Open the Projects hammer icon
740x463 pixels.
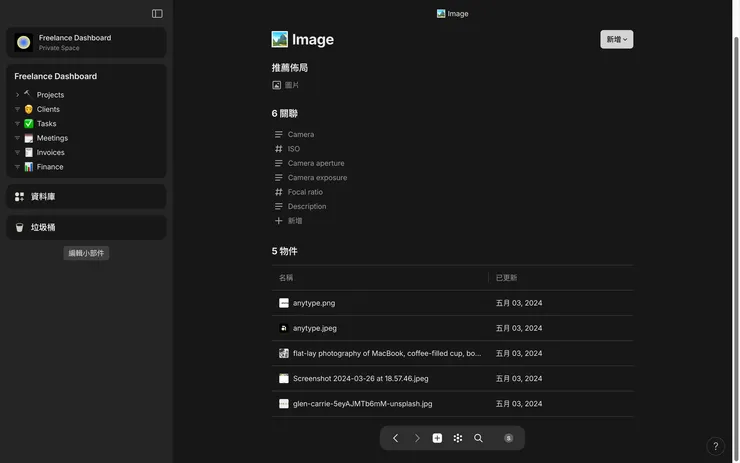coord(28,94)
